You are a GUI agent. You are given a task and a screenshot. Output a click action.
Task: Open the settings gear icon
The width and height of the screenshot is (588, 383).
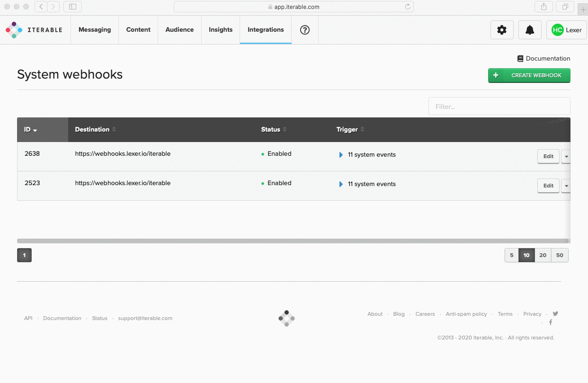coord(502,30)
